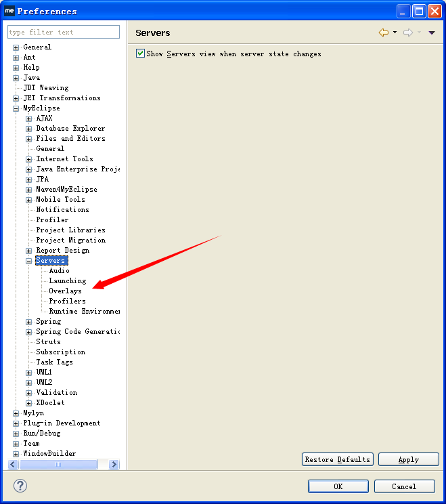This screenshot has width=446, height=504.
Task: Click the tree's horizontal scrollbar right arrow
Action: [114, 465]
